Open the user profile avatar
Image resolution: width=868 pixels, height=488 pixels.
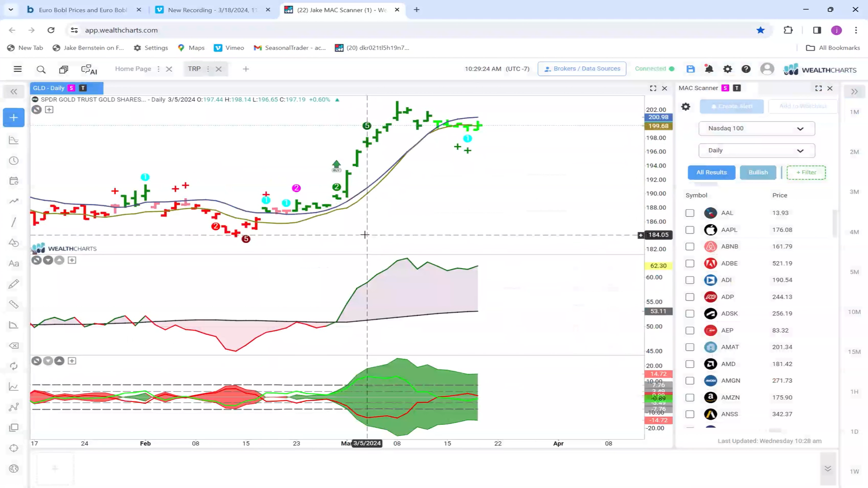click(767, 69)
